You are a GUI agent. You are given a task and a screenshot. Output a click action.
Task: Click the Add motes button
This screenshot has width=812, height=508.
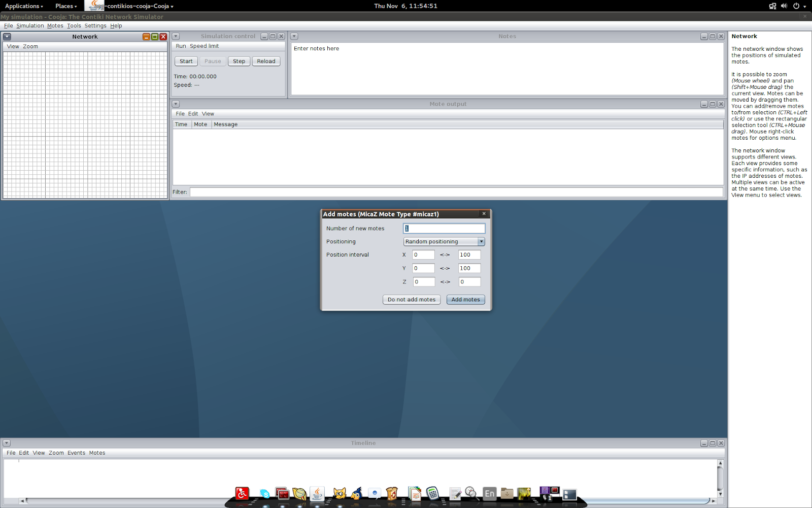466,299
